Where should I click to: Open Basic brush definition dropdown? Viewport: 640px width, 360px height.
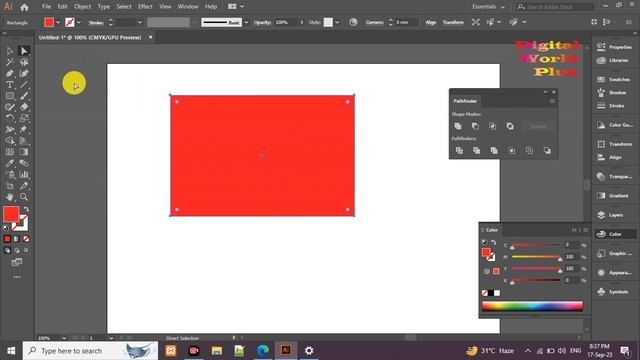[246, 22]
